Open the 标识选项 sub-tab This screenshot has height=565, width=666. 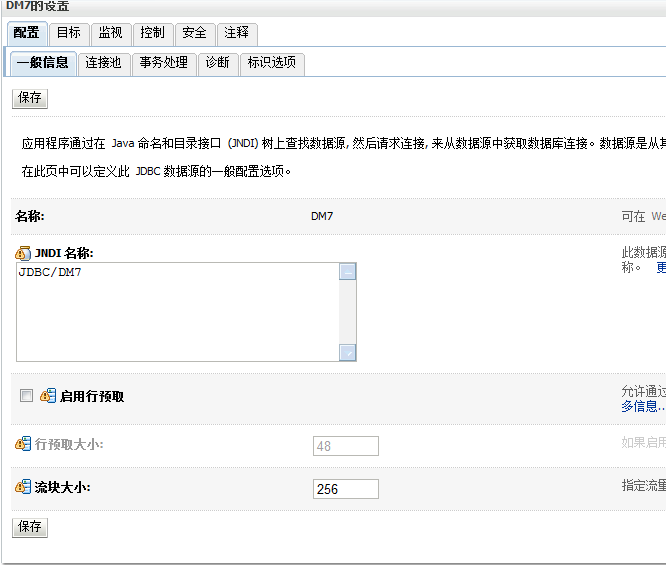coord(272,63)
